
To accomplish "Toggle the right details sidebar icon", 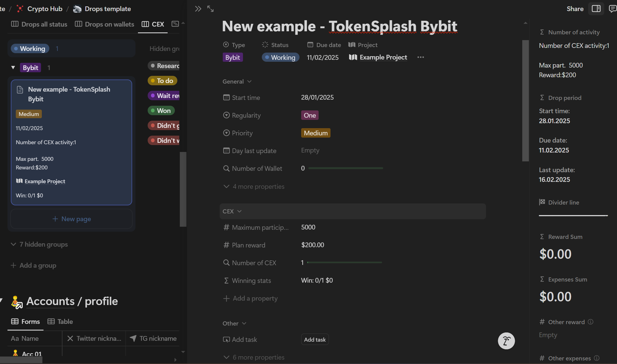I will point(596,9).
